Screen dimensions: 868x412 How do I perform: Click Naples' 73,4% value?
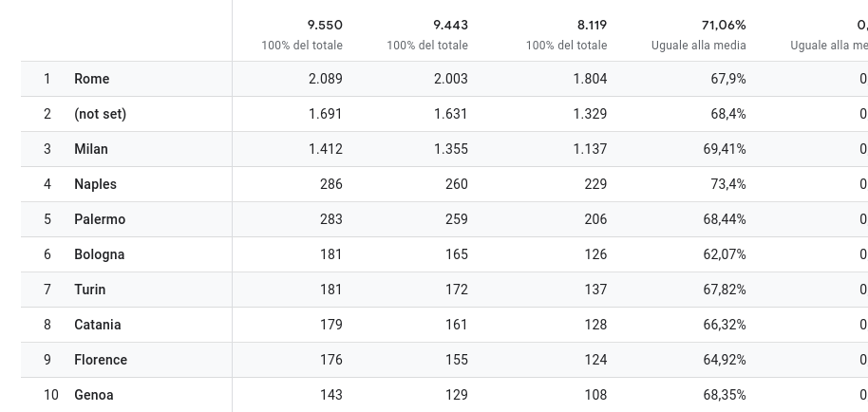pyautogui.click(x=728, y=184)
